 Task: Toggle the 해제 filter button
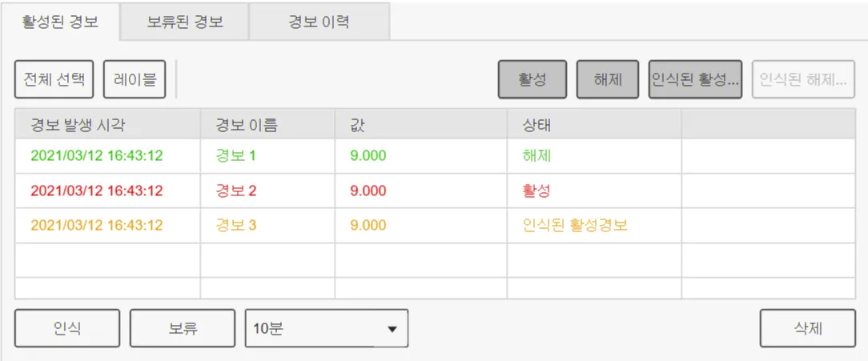pyautogui.click(x=608, y=80)
